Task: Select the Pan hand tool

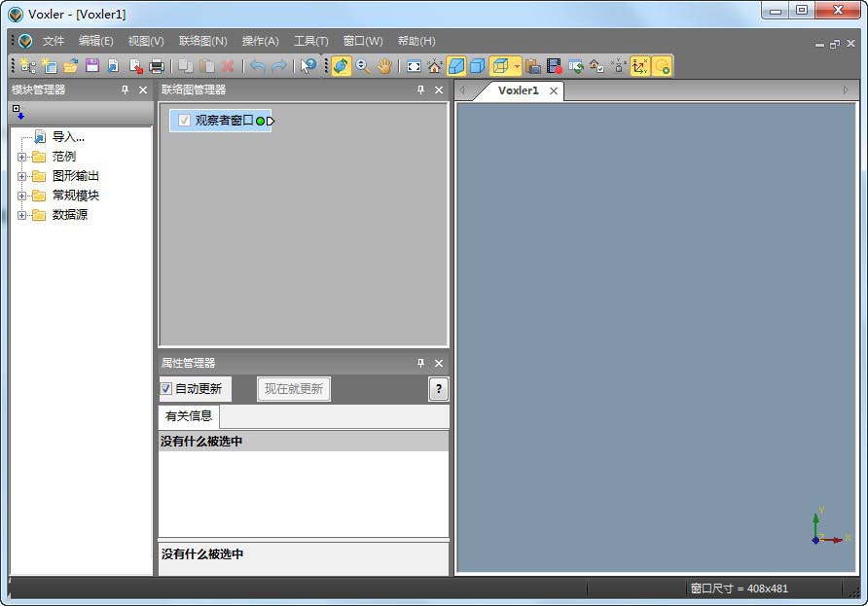Action: click(x=383, y=65)
